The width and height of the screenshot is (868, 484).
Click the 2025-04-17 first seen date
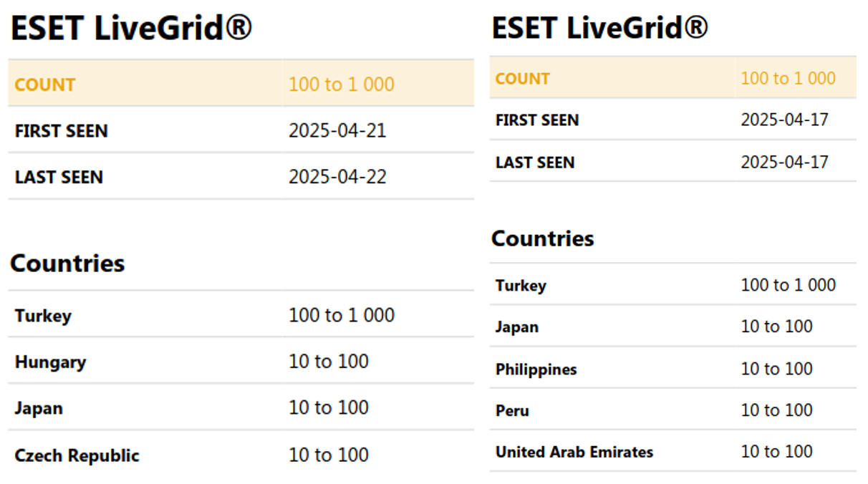coord(784,120)
